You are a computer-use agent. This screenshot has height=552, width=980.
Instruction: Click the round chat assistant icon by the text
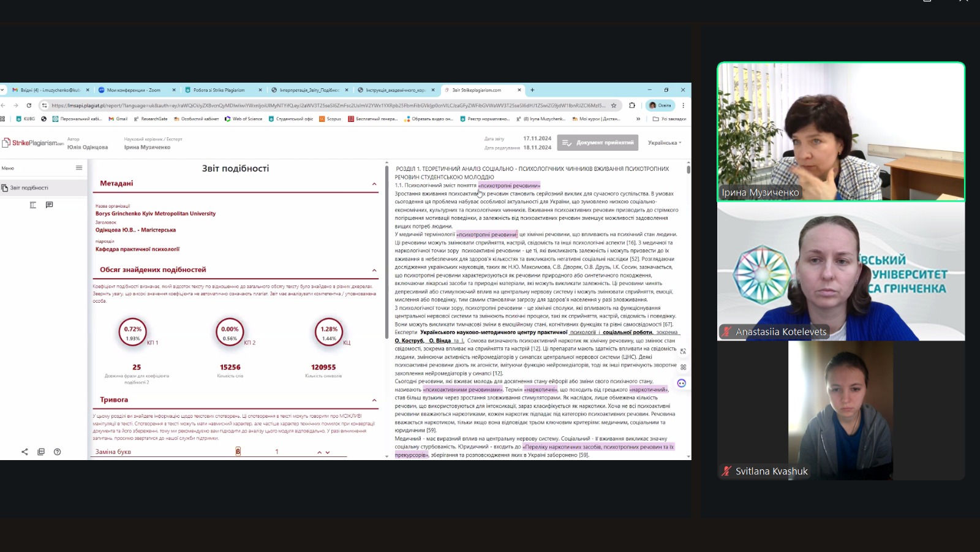tap(681, 383)
